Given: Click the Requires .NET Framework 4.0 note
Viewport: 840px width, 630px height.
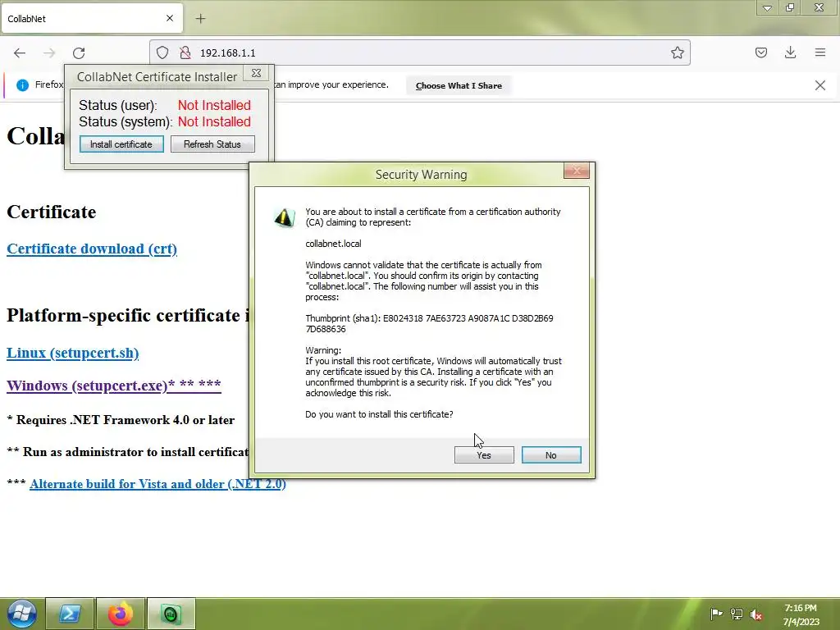Looking at the screenshot, I should click(121, 419).
